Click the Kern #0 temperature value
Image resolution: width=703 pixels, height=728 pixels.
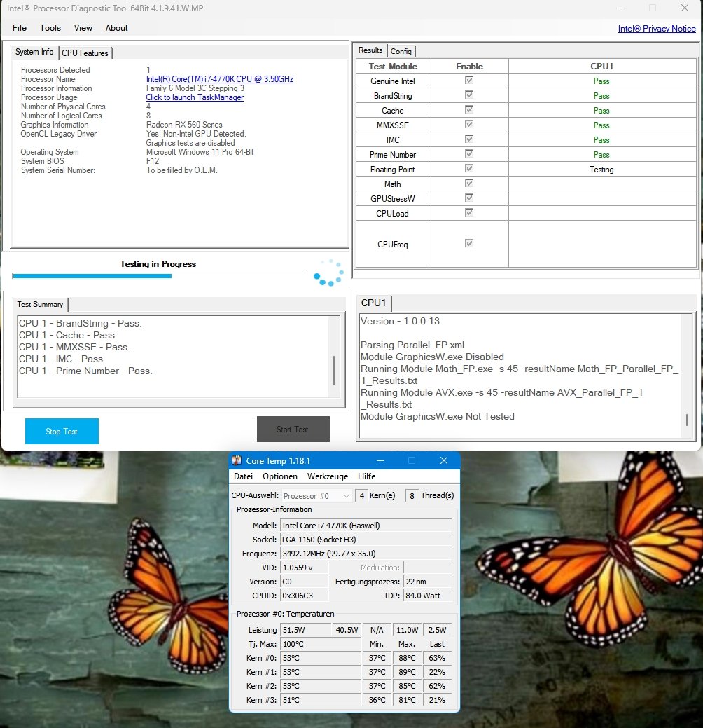[321, 658]
